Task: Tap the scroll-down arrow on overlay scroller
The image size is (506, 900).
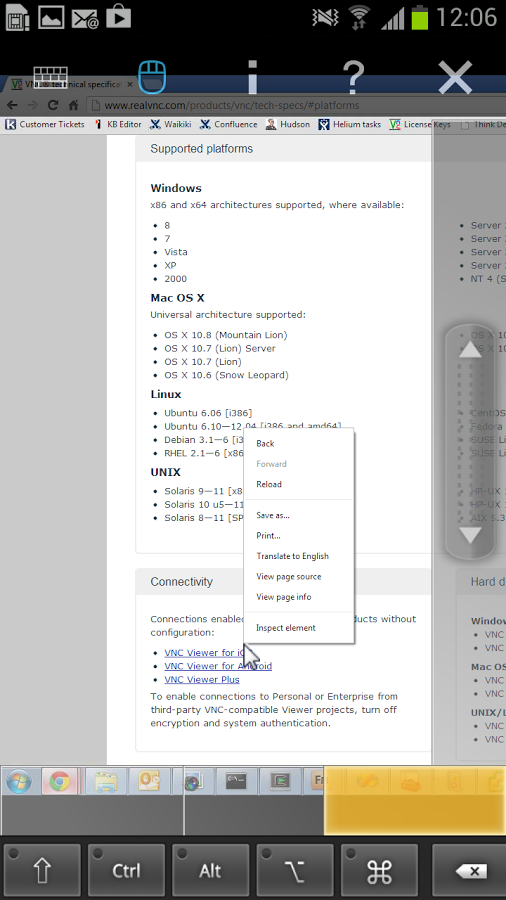Action: coord(470,536)
